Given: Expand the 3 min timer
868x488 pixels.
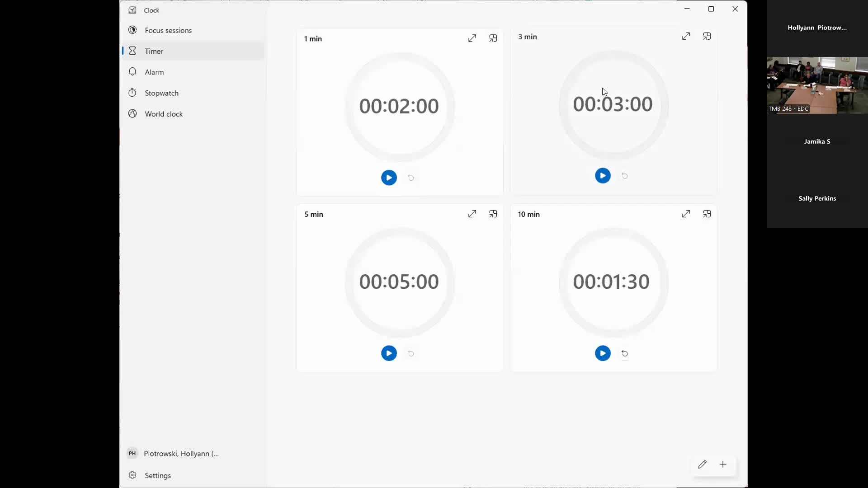Looking at the screenshot, I should [686, 36].
